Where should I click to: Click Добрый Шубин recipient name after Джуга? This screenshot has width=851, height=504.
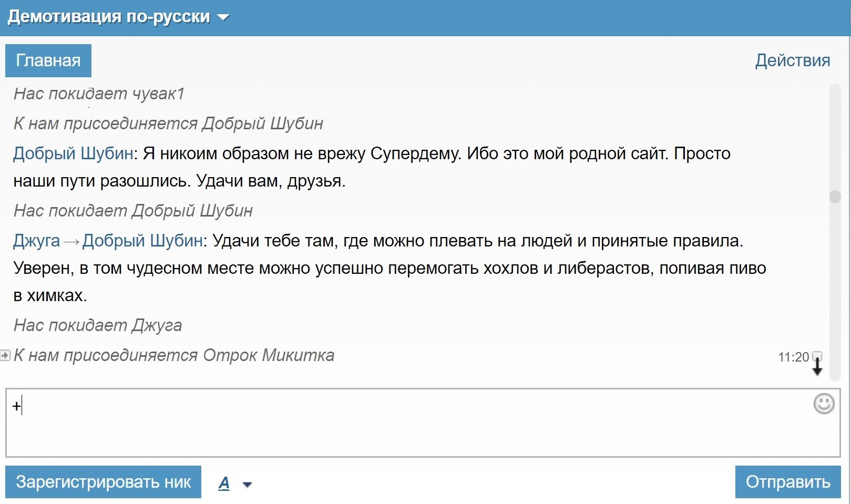point(142,241)
